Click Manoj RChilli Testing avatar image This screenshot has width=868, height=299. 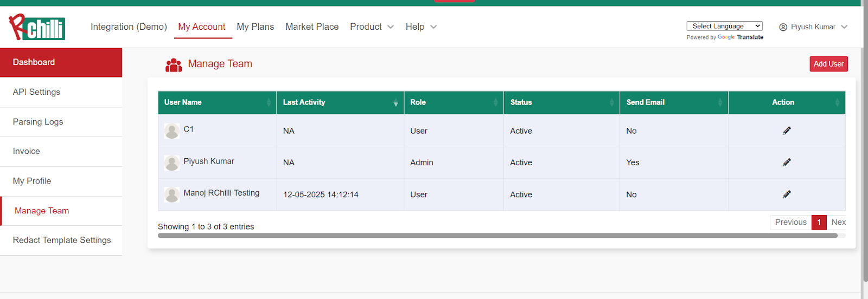pyautogui.click(x=172, y=194)
